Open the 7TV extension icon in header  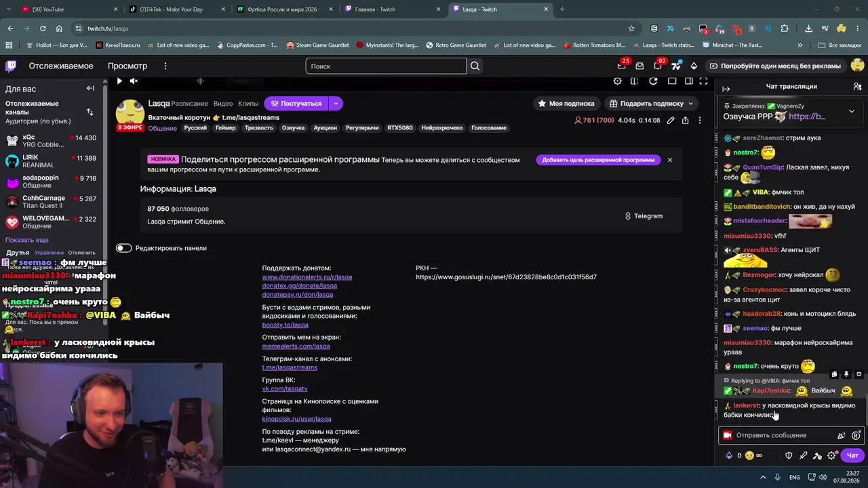677,66
